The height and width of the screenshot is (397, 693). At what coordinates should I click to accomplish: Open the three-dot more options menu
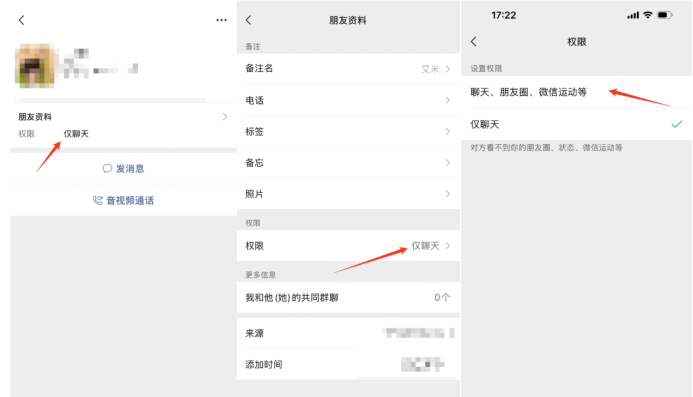pos(221,20)
